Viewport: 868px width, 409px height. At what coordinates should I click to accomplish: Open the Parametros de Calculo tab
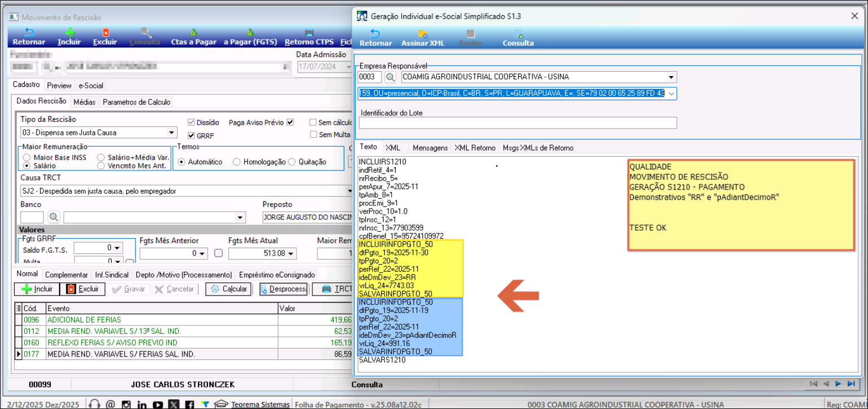tap(136, 102)
